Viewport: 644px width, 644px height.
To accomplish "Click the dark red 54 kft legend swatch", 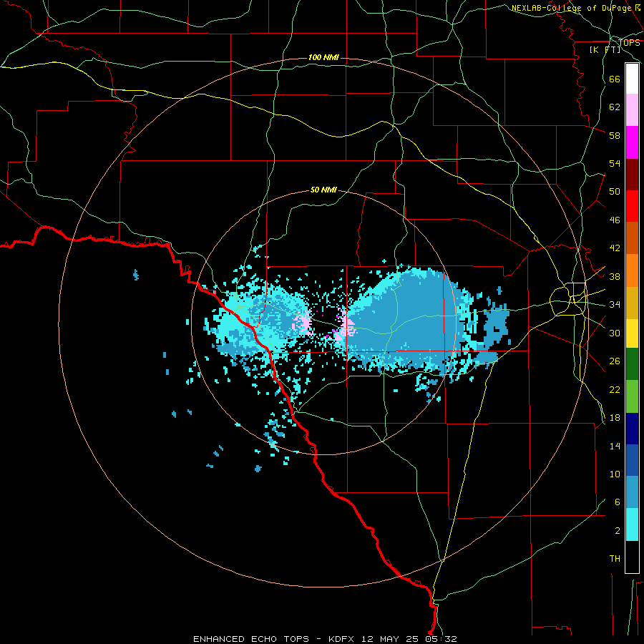I will [x=632, y=174].
